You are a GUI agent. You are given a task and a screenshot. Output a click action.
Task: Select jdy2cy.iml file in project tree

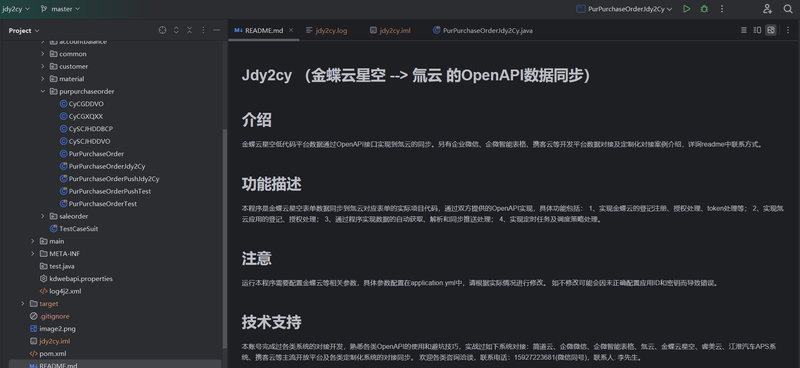[x=54, y=341]
